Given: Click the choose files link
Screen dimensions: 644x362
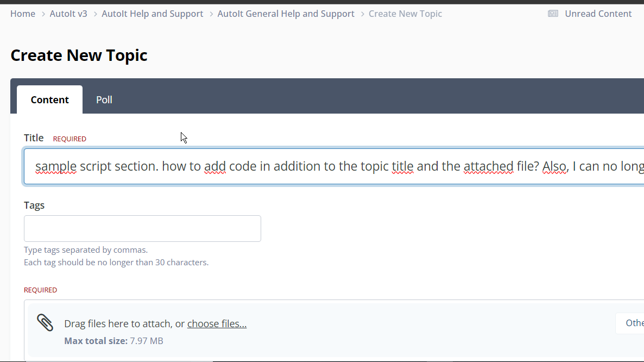Looking at the screenshot, I should pyautogui.click(x=217, y=324).
